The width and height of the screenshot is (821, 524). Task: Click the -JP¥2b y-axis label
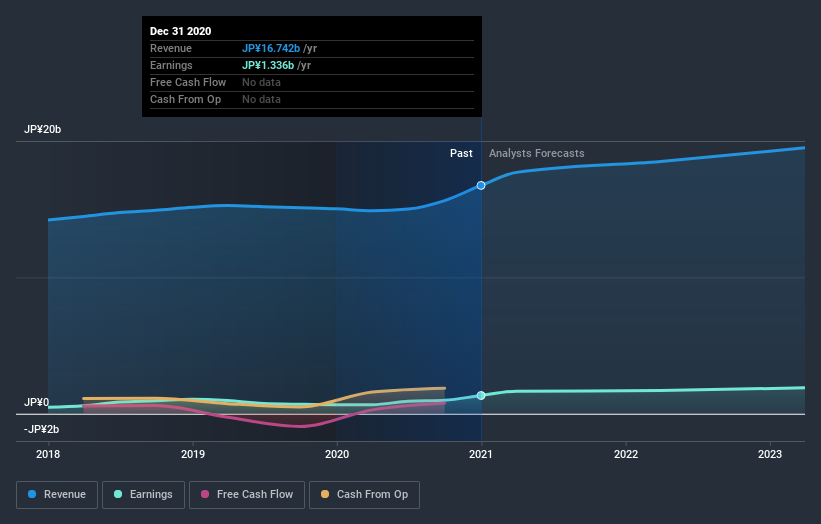coord(41,429)
